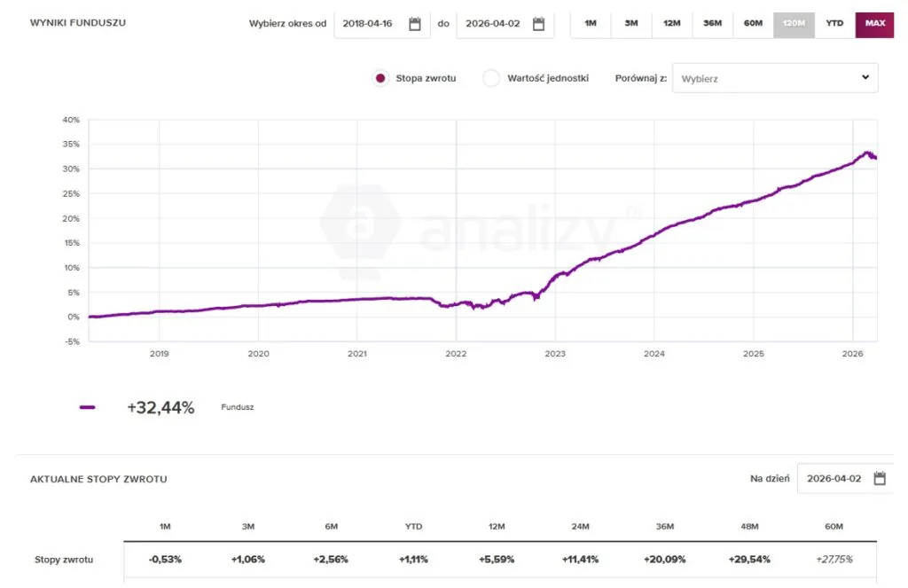The height and width of the screenshot is (588, 908).
Task: Choose the 36M period button
Action: pyautogui.click(x=712, y=23)
